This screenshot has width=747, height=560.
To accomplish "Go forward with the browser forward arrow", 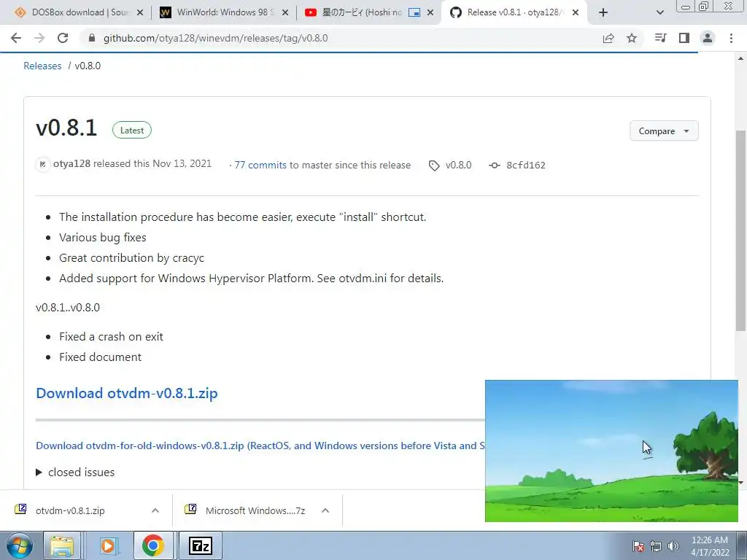I will coord(39,38).
